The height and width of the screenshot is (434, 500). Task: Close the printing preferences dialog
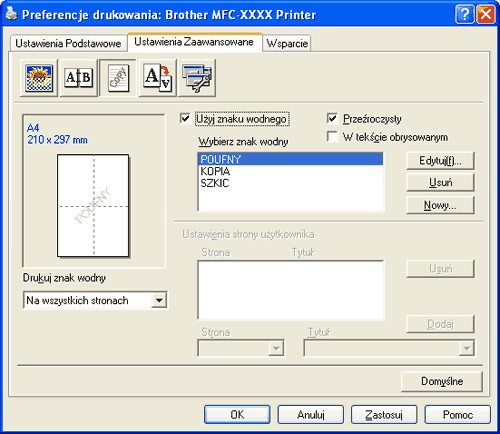[x=486, y=15]
